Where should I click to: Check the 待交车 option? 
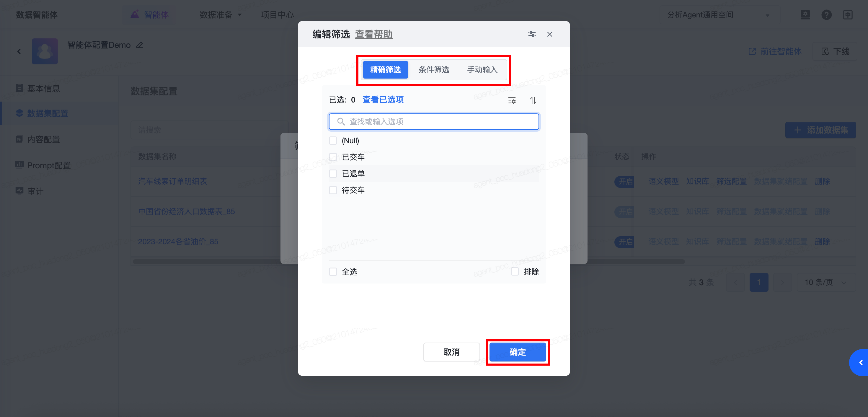(x=333, y=190)
